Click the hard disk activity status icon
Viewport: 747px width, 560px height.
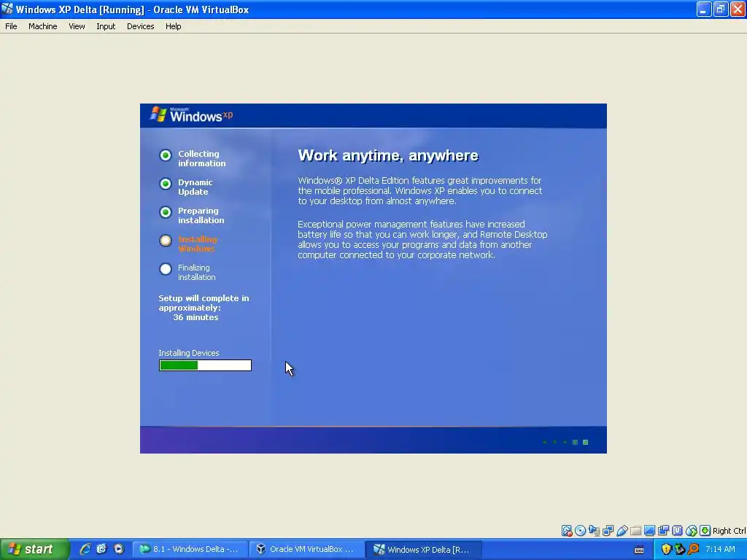tap(566, 531)
